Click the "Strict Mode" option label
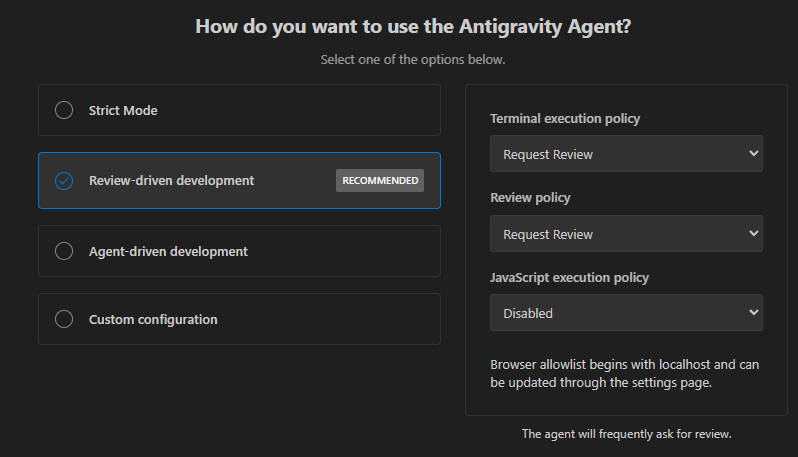Image resolution: width=798 pixels, height=457 pixels. coord(123,110)
